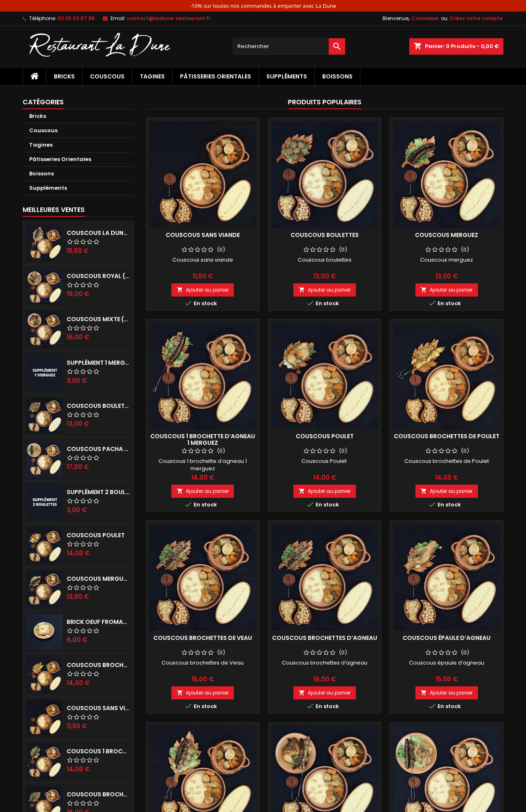Click the red search magnifier icon
This screenshot has height=812, width=526.
(x=337, y=46)
